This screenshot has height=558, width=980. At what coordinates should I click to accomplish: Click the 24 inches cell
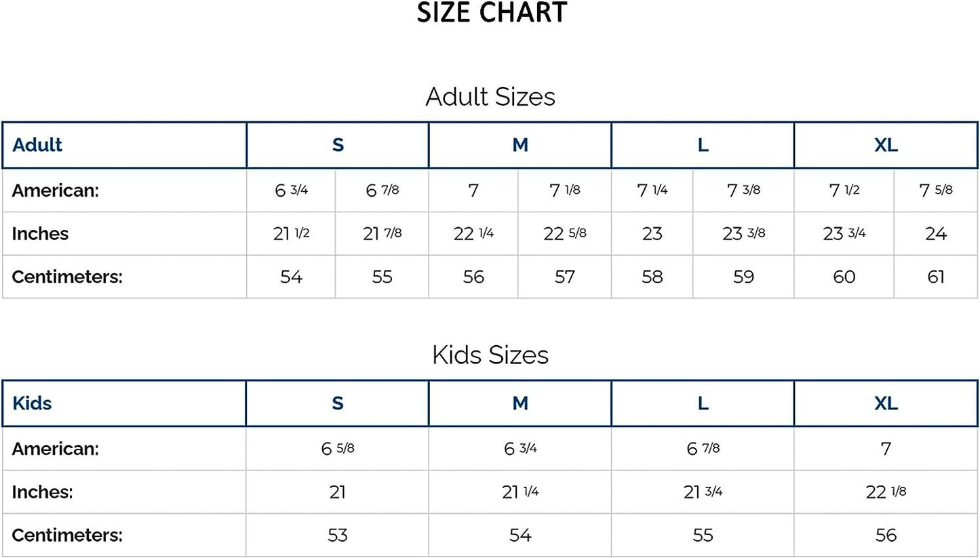click(x=935, y=234)
